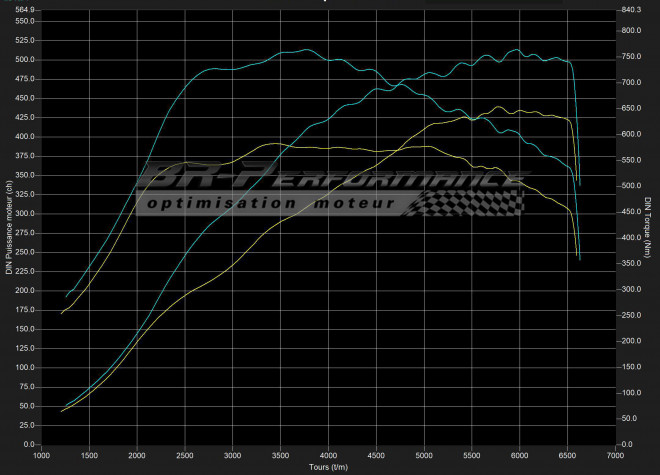Click the 0.0 label on power axis

(28, 444)
